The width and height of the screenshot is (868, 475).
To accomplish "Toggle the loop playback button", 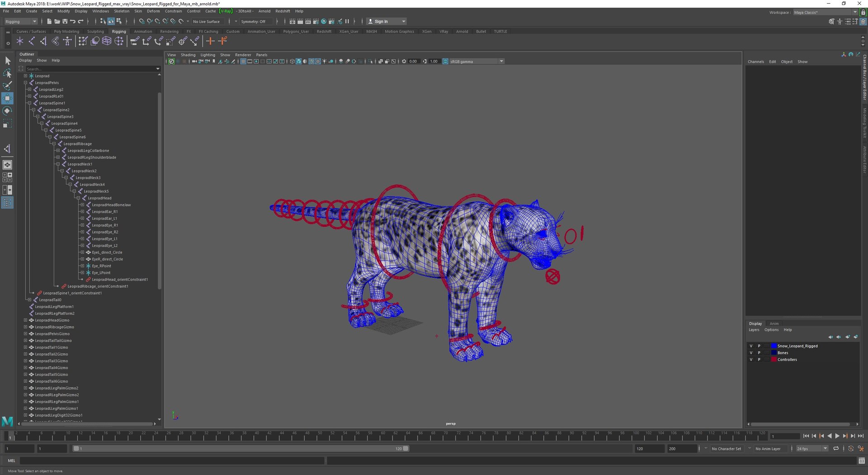I will tap(836, 449).
